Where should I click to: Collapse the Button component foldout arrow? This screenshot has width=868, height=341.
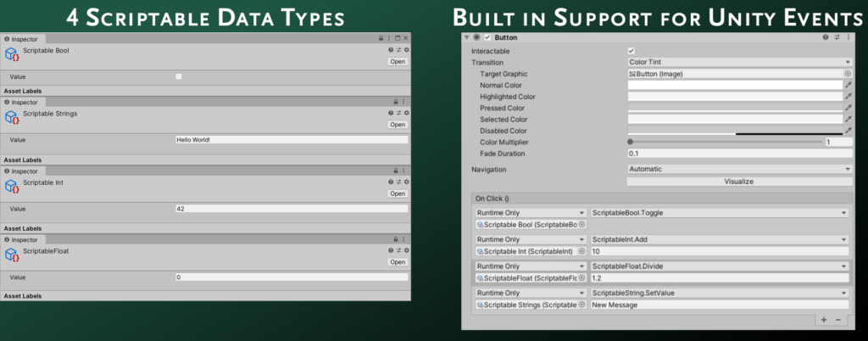pos(467,37)
